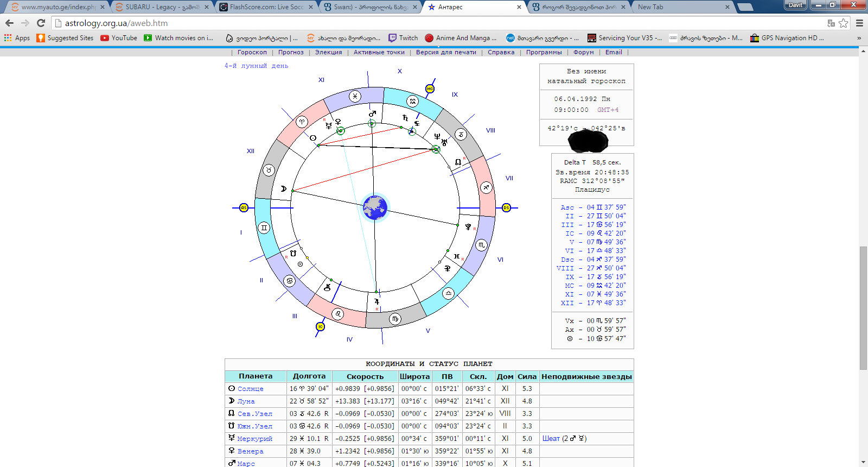Click the GMT+4 timezone link

pyautogui.click(x=608, y=110)
